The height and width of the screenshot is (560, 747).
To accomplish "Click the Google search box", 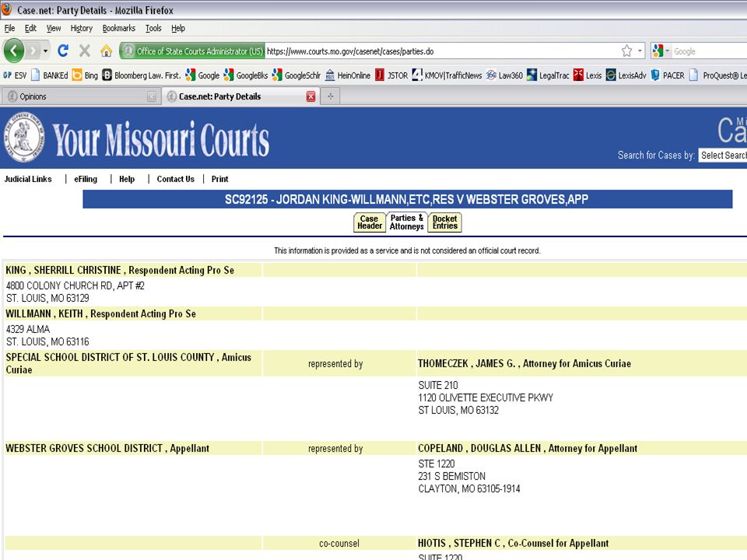I will point(710,51).
